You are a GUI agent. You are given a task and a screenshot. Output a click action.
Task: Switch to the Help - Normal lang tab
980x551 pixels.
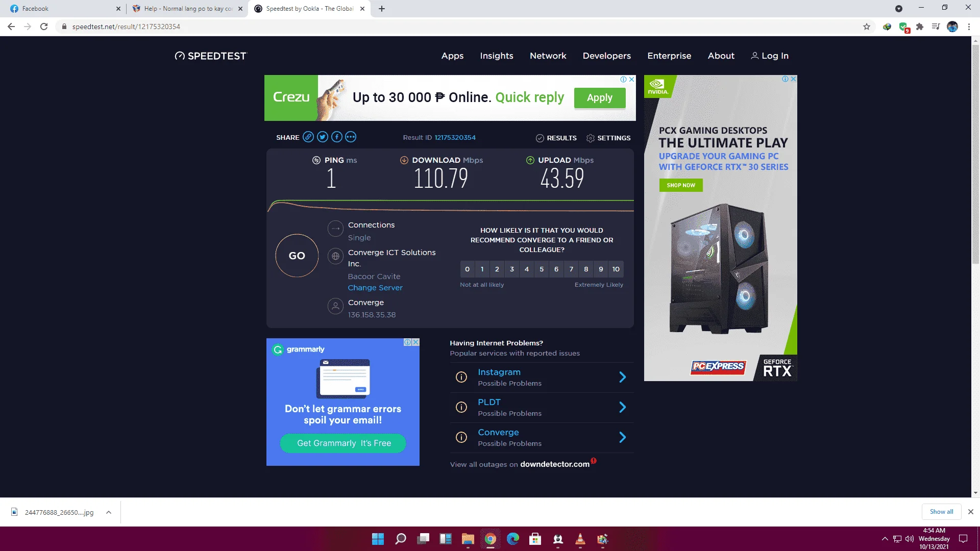187,9
